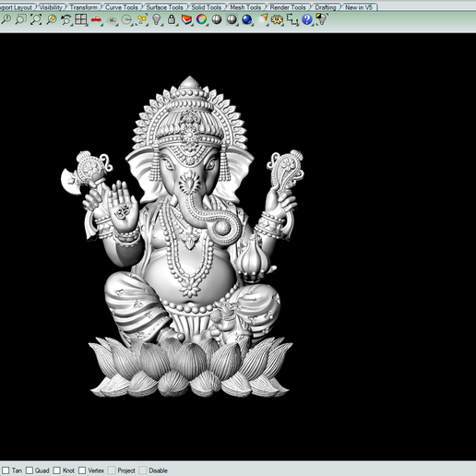The image size is (476, 476).
Task: Toggle the Project osnap checkbox
Action: coord(112,470)
